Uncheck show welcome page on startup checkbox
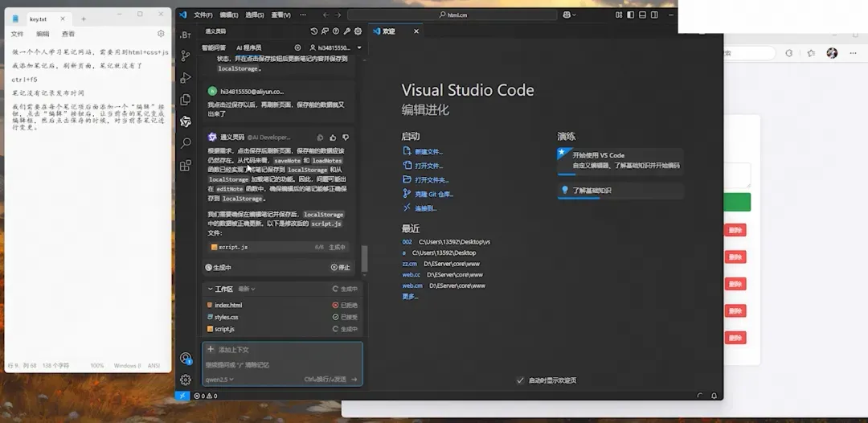This screenshot has height=423, width=868. pyautogui.click(x=520, y=380)
